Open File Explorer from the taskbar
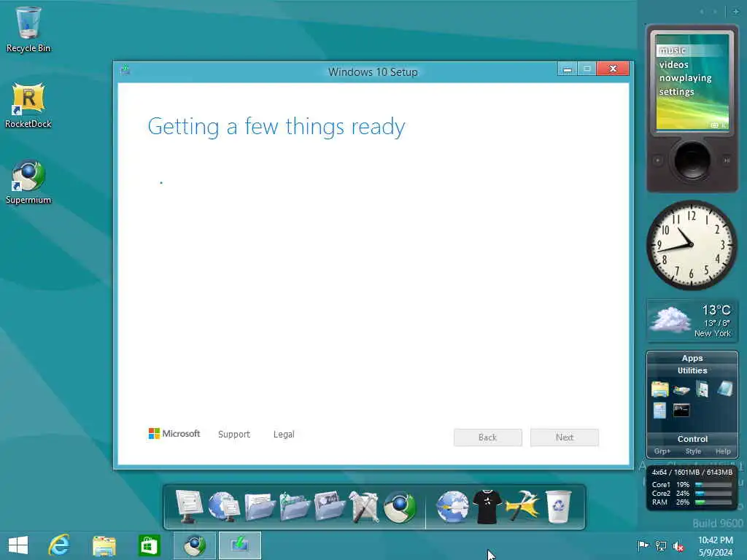 coord(104,545)
